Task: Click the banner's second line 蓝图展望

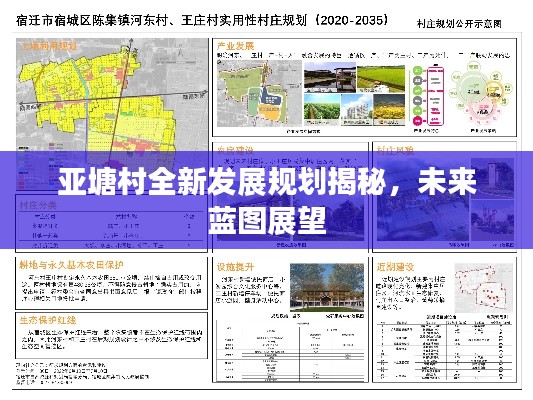Action: pyautogui.click(x=267, y=221)
